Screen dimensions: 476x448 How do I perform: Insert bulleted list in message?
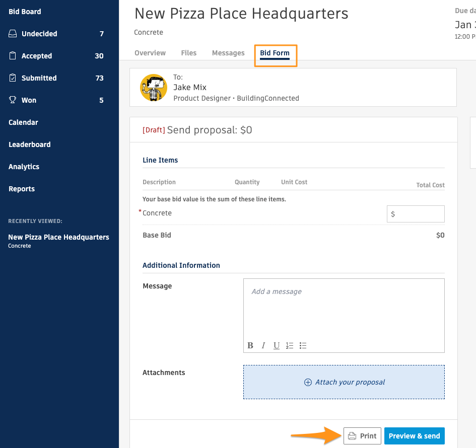[x=303, y=345]
